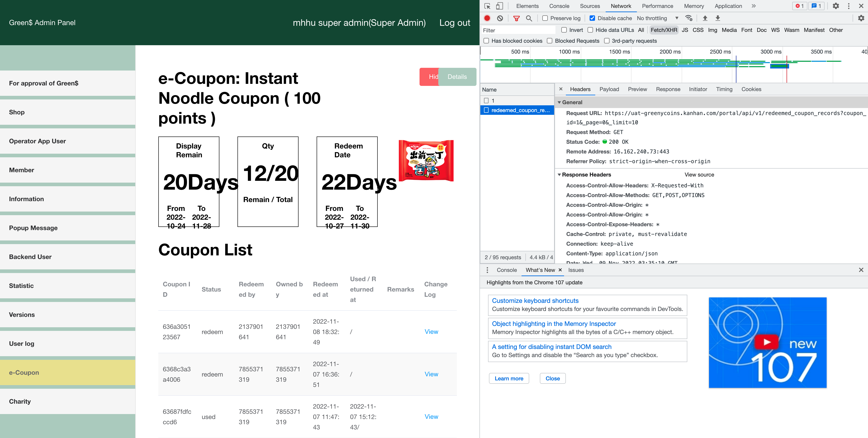Click the export HAR download icon

[718, 18]
